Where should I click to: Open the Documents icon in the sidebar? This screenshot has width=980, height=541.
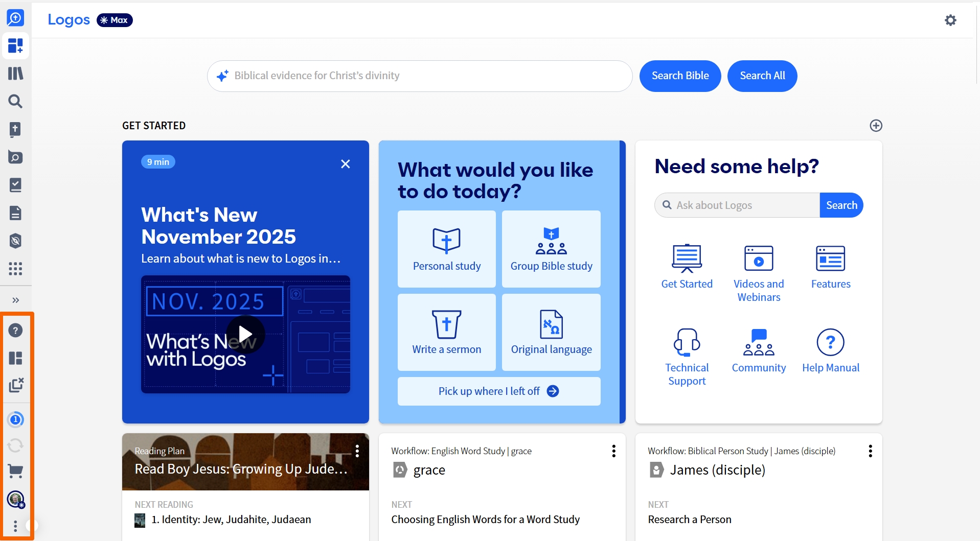tap(15, 213)
